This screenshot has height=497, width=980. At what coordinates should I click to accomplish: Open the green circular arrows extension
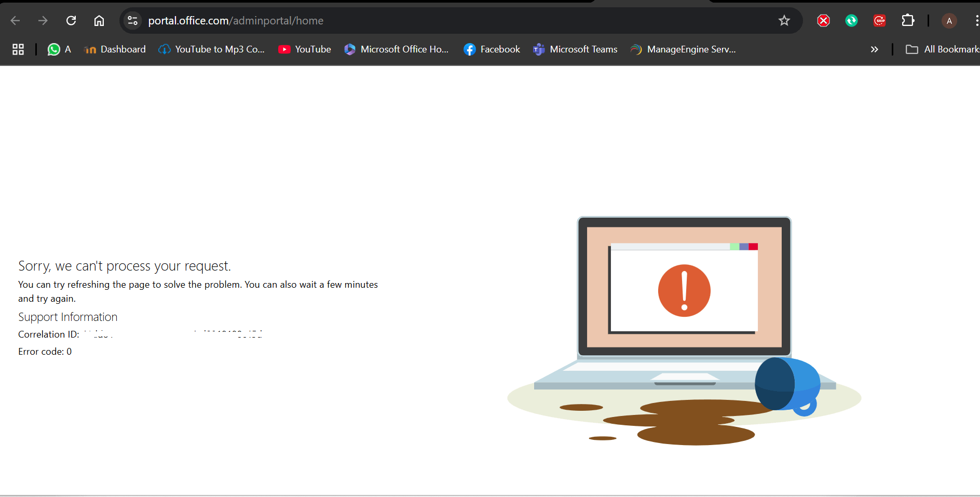[x=851, y=21]
